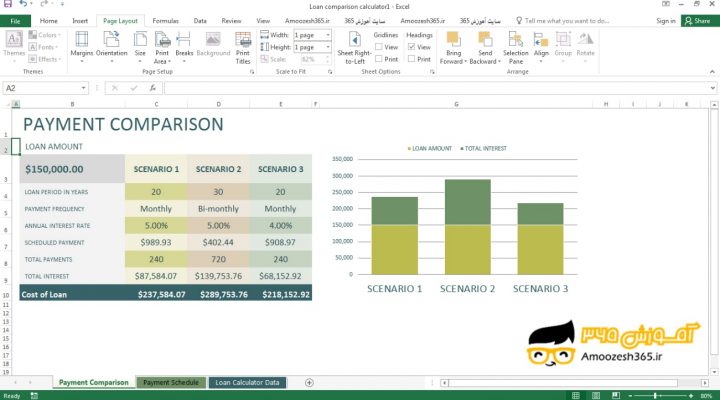Open the theme Fonts menu
The image size is (720, 400).
click(44, 47)
